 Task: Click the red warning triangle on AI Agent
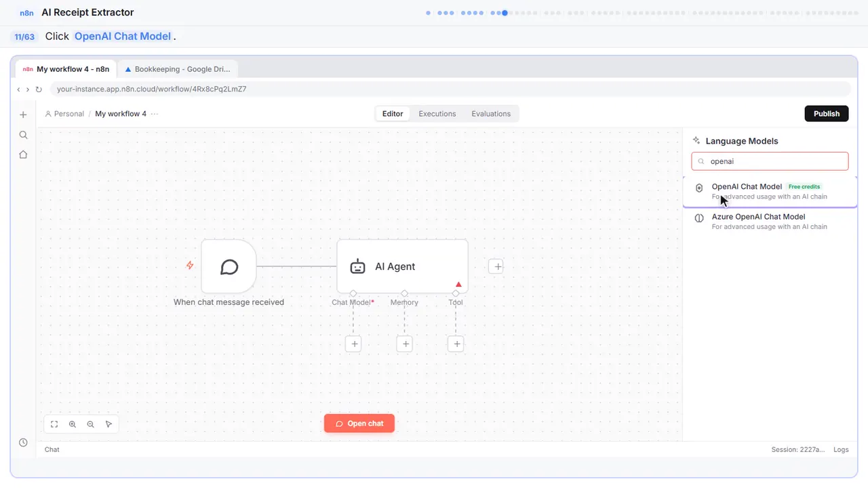pos(458,285)
